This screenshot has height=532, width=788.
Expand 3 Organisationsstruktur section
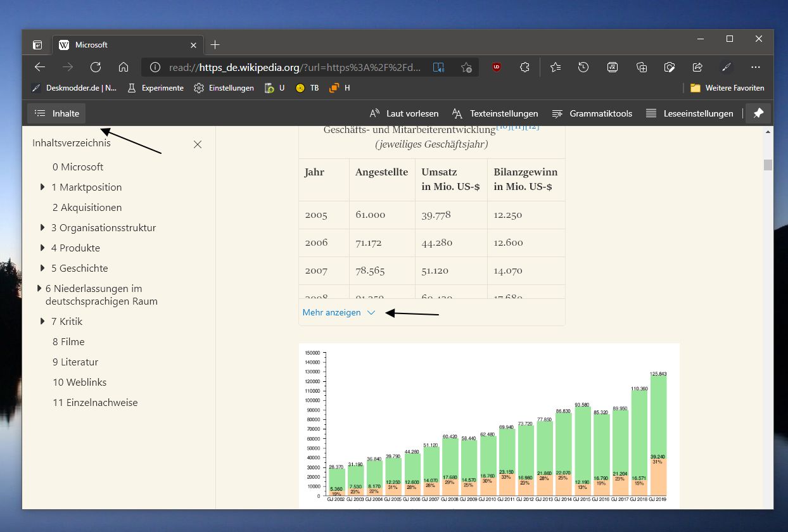click(42, 227)
